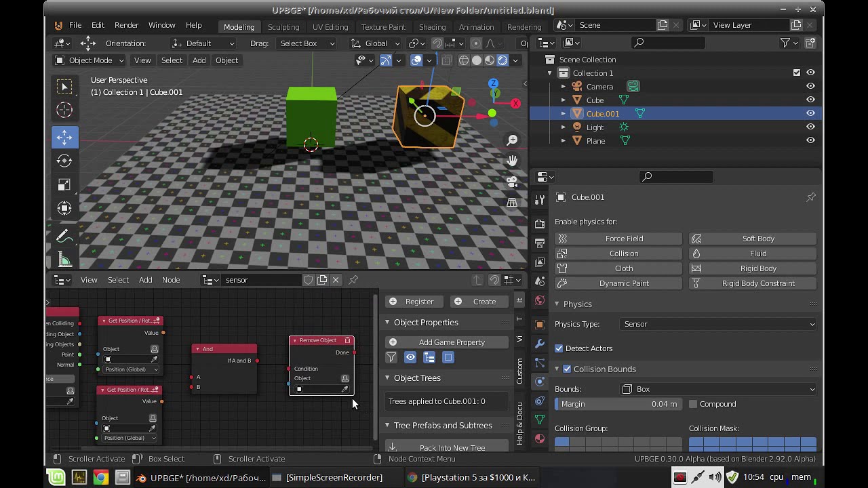
Task: Open the Drag Select Box dropdown
Action: click(x=307, y=43)
